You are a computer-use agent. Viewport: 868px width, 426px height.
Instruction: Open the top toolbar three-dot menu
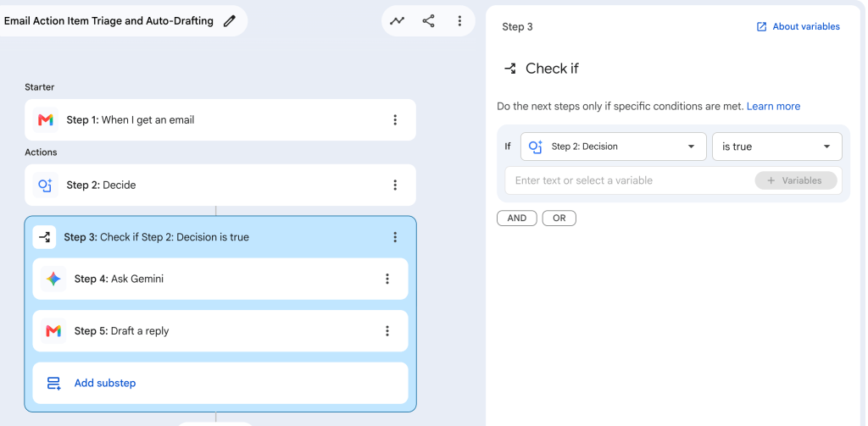pos(459,21)
